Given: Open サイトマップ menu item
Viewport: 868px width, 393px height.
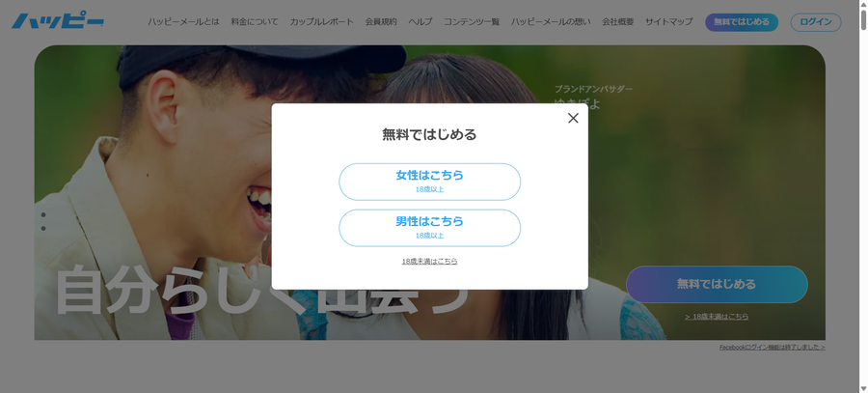Looking at the screenshot, I should [668, 22].
